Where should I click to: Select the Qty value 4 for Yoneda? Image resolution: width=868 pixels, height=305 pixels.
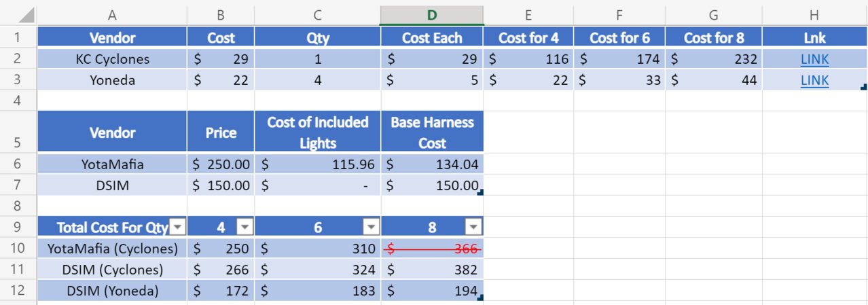(318, 80)
